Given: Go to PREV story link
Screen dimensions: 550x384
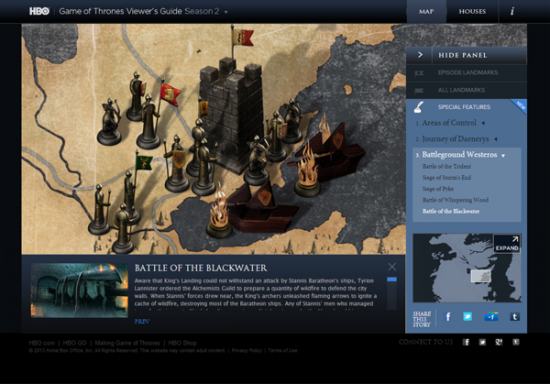Looking at the screenshot, I should 142,321.
